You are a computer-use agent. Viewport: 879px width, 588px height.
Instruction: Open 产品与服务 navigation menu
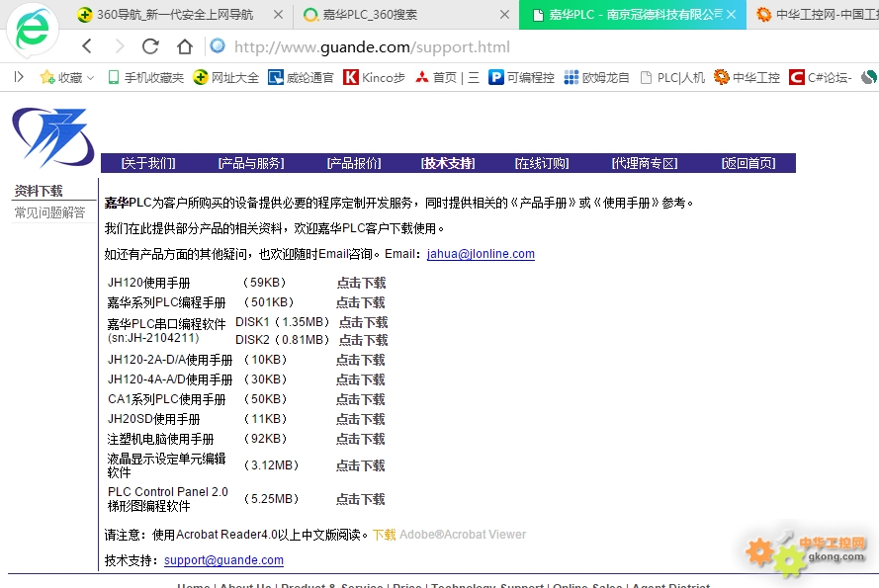251,163
